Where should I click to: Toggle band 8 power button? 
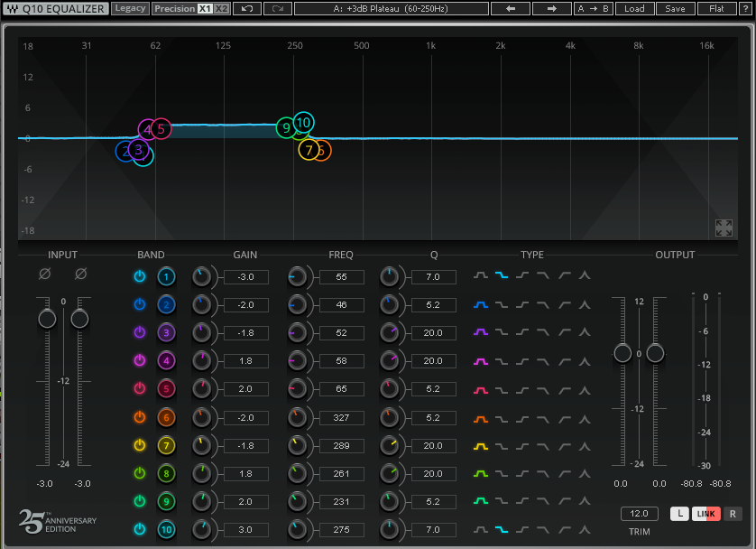tap(140, 473)
